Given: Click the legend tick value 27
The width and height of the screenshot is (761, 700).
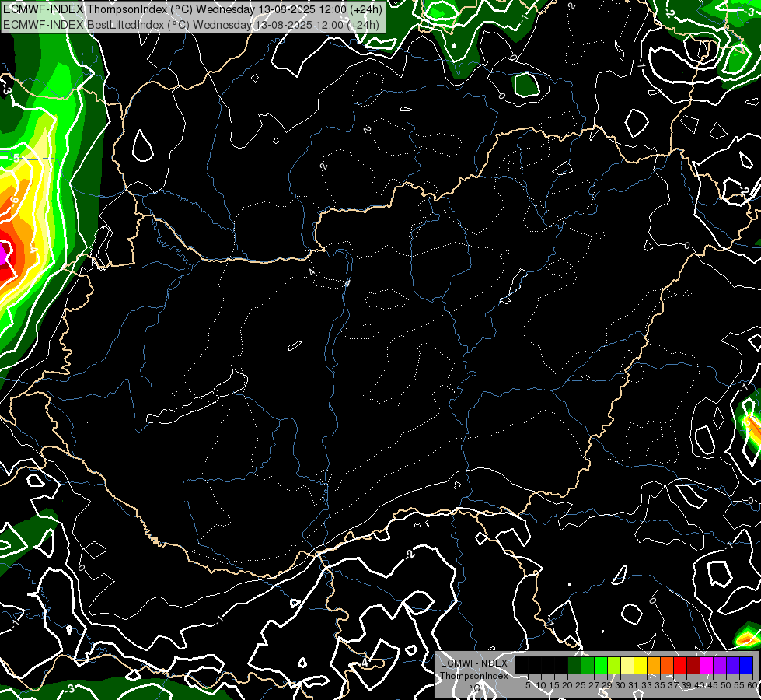Looking at the screenshot, I should pyautogui.click(x=594, y=685).
